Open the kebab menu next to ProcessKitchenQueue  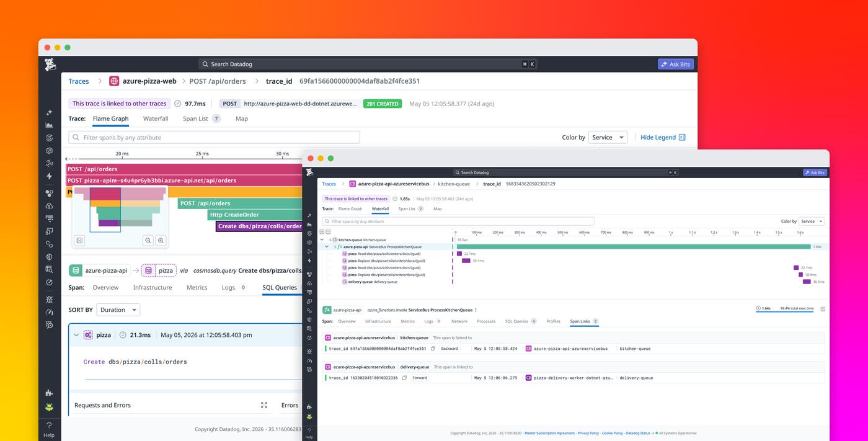pyautogui.click(x=476, y=310)
